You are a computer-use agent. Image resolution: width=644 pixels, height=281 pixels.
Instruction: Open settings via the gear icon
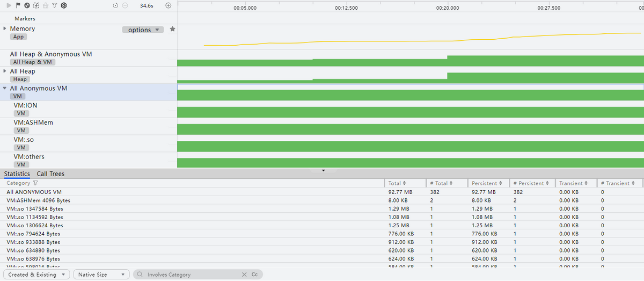63,5
